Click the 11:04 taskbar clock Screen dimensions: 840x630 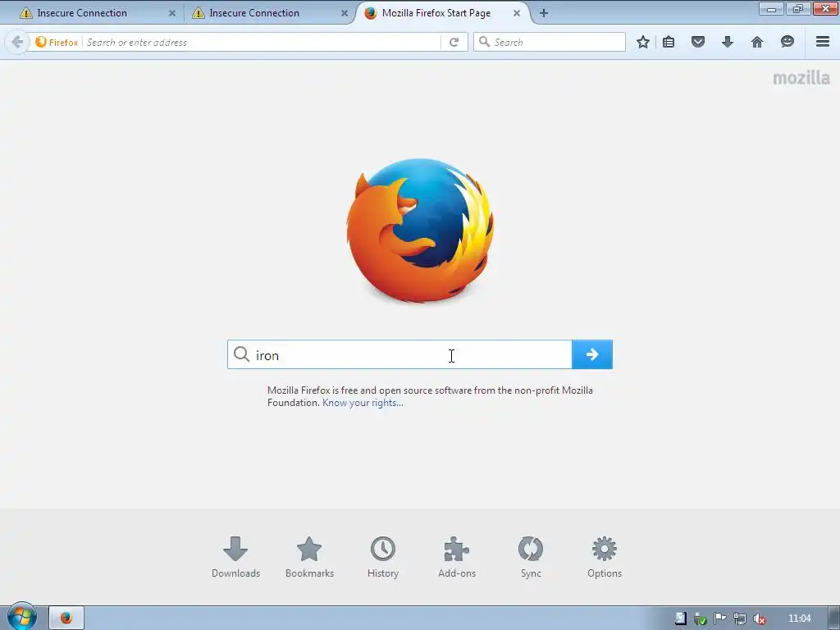pos(799,619)
